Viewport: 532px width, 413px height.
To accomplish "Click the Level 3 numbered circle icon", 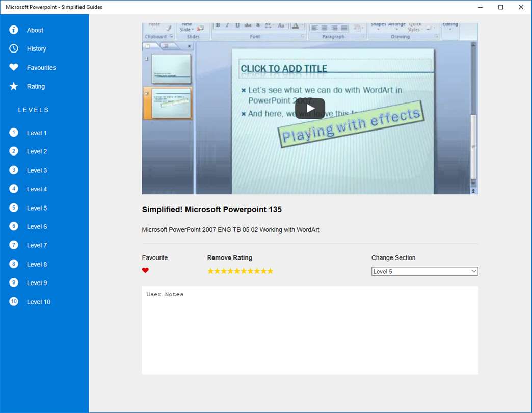I will tap(14, 170).
